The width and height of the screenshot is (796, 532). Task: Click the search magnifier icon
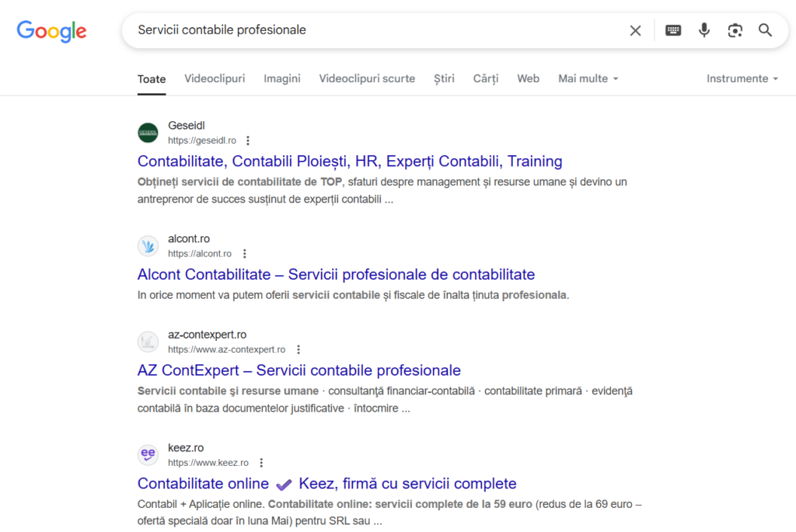click(765, 30)
